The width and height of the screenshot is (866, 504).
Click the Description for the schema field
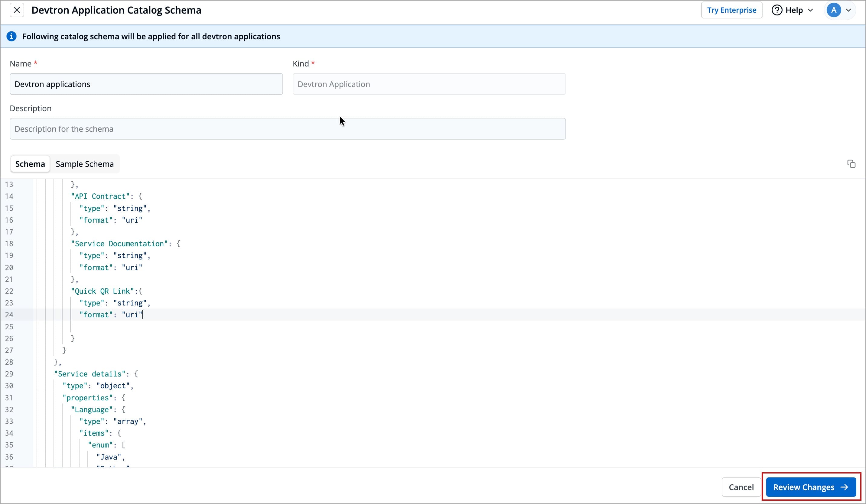coord(287,128)
